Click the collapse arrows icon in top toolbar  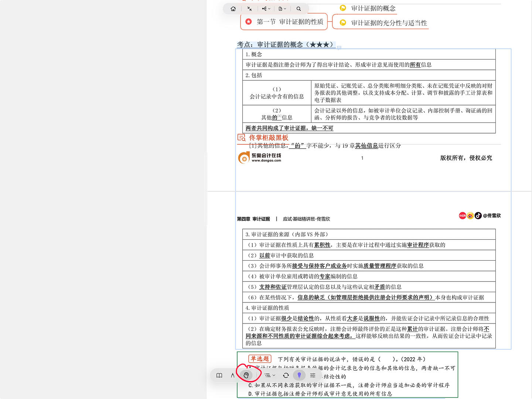coord(250,9)
